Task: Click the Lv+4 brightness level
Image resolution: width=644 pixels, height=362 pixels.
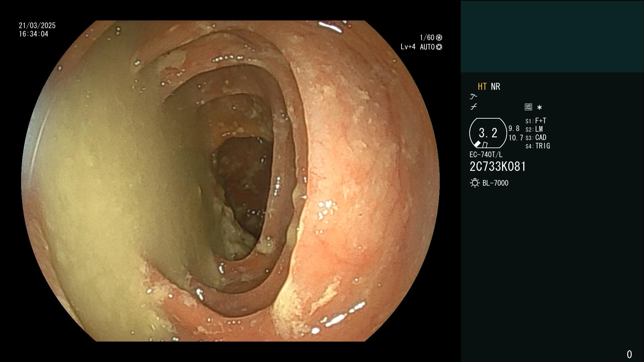Action: point(408,47)
